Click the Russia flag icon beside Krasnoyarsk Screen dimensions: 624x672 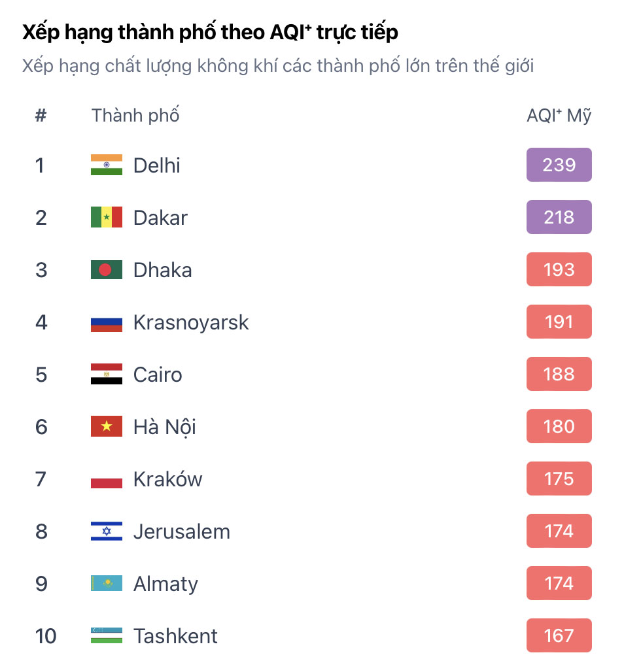[107, 322]
